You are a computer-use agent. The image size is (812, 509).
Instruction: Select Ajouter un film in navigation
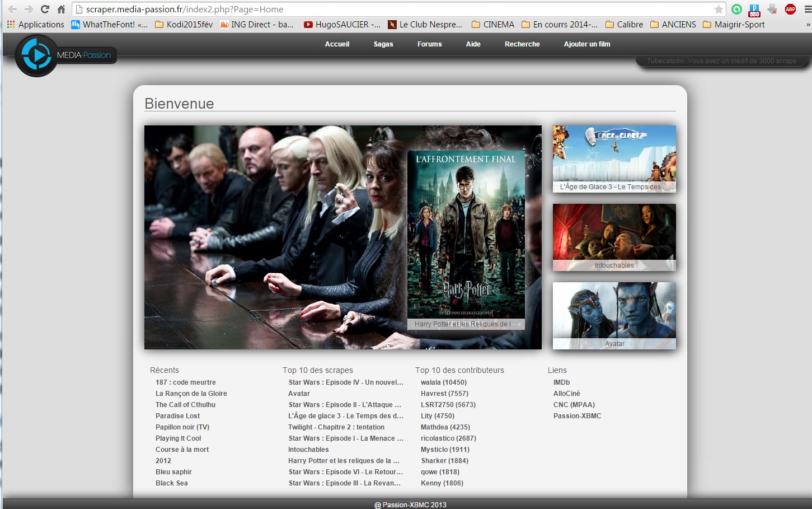[x=586, y=44]
